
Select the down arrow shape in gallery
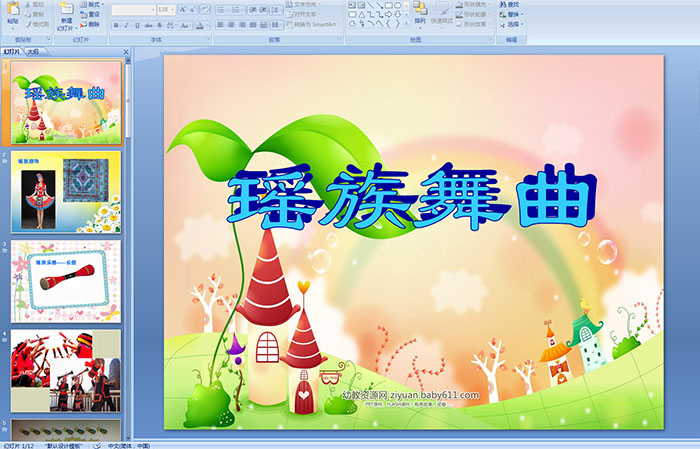pyautogui.click(x=397, y=14)
